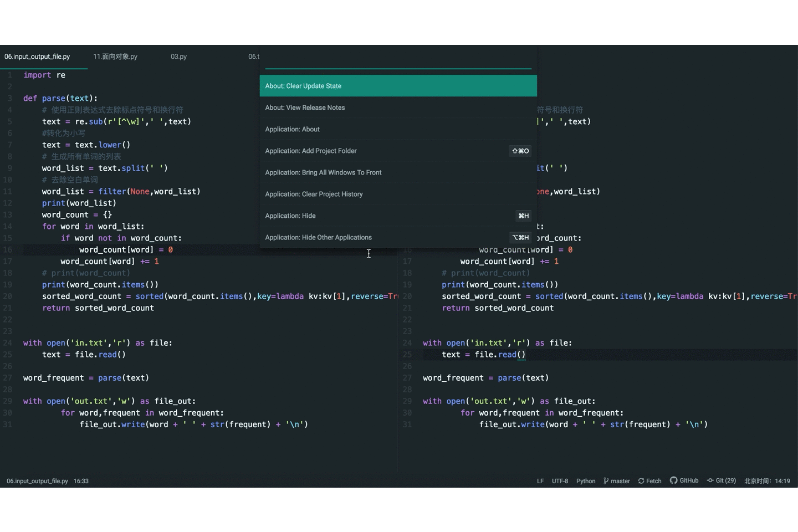
Task: Select Application: Add Project Folder
Action: click(398, 151)
